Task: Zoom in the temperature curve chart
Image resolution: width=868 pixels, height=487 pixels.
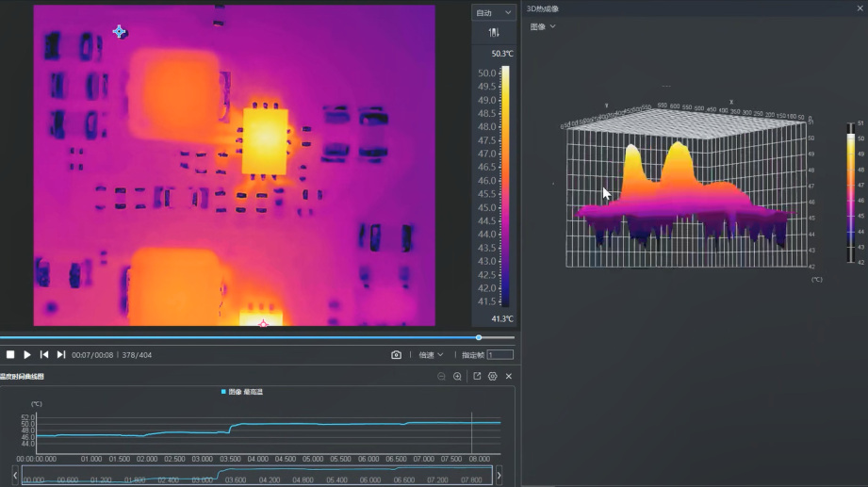Action: coord(457,377)
